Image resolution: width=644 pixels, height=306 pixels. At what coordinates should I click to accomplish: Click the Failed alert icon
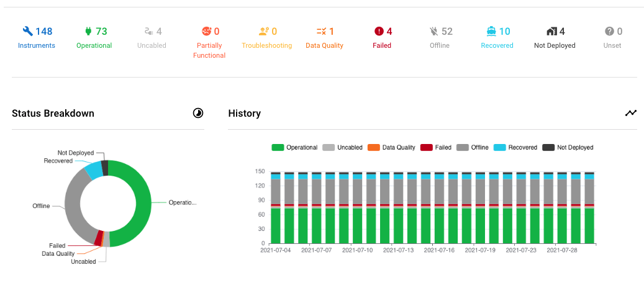[x=379, y=31]
